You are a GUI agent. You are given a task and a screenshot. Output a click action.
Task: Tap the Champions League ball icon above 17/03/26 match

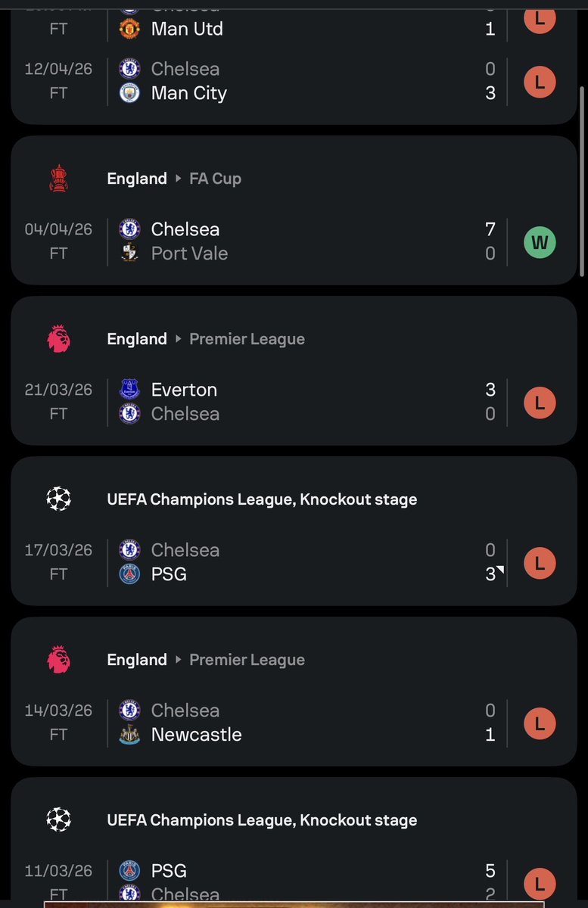pos(58,499)
